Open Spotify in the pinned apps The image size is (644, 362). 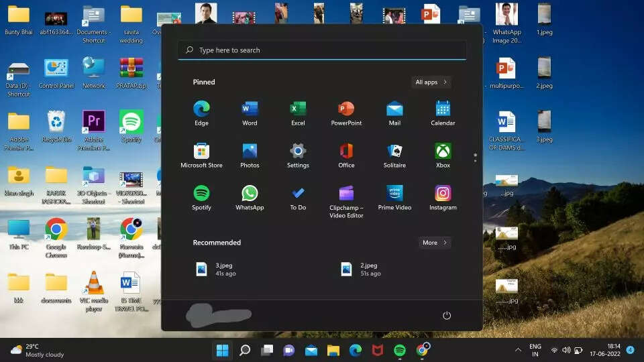[x=201, y=198]
